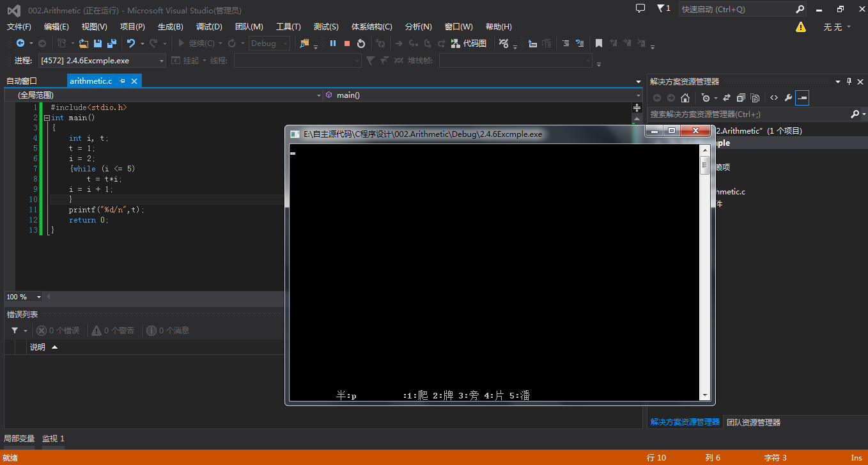
Task: Click the 快速启动 quick launch search box
Action: pyautogui.click(x=742, y=10)
